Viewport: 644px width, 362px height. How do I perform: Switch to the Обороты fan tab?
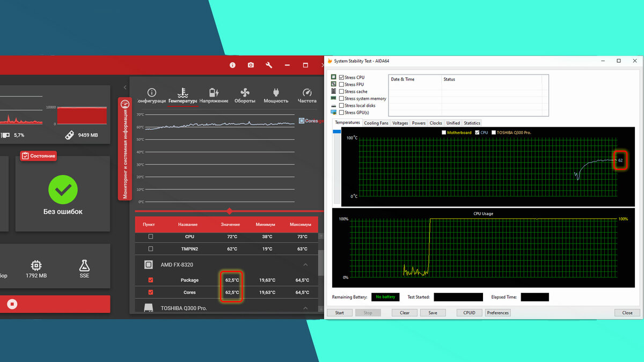point(245,96)
